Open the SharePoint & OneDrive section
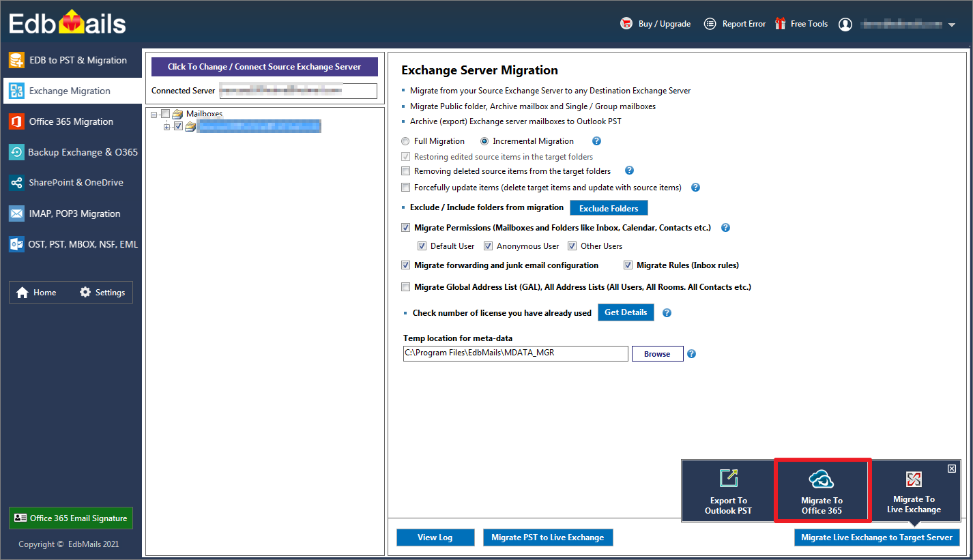The image size is (973, 560). (x=71, y=182)
